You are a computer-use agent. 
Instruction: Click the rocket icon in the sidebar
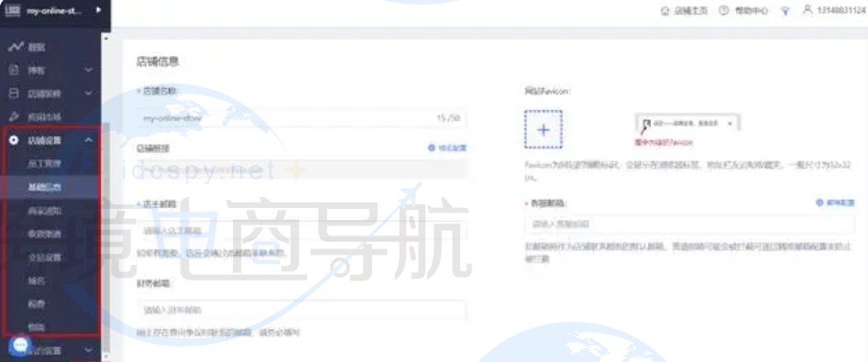coord(15,116)
